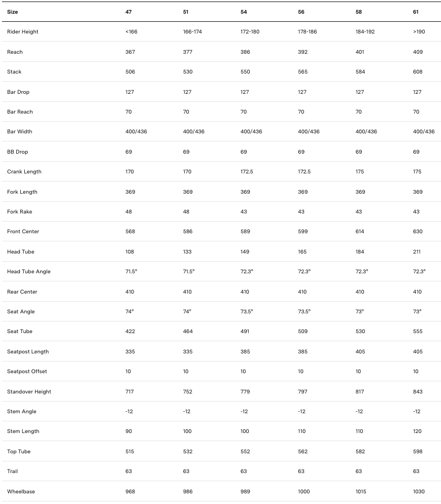Click the Stem Length value 120
This screenshot has width=441, height=504.
tap(418, 431)
